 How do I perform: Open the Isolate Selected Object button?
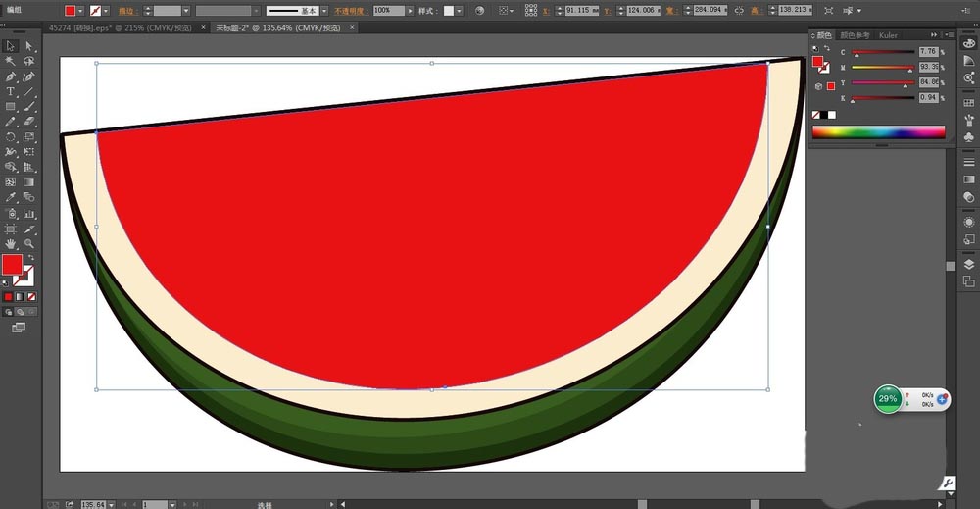coord(829,11)
